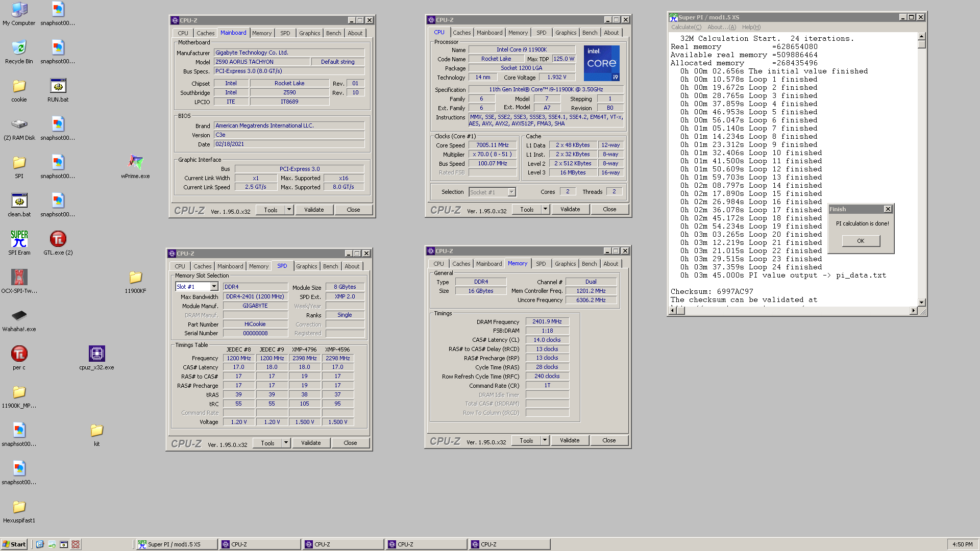The width and height of the screenshot is (980, 551).
Task: Expand Slot #1 memory slot dropdown
Action: [x=214, y=287]
